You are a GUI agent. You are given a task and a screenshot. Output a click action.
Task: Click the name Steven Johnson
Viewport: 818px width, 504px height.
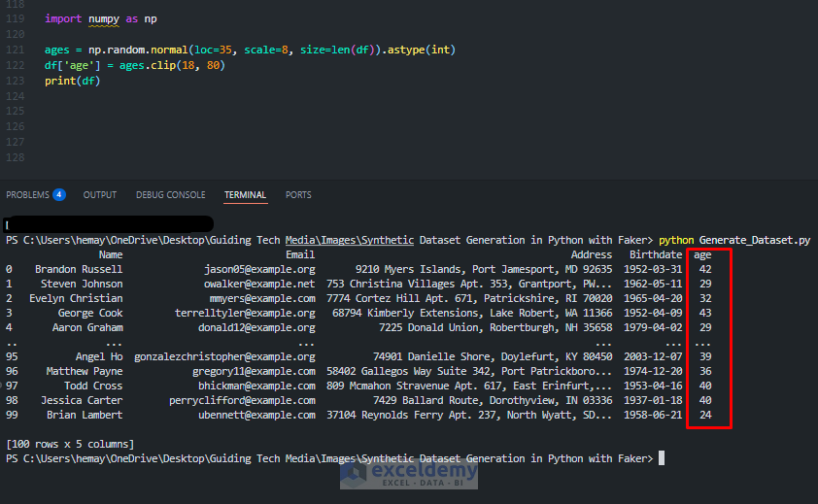point(82,284)
